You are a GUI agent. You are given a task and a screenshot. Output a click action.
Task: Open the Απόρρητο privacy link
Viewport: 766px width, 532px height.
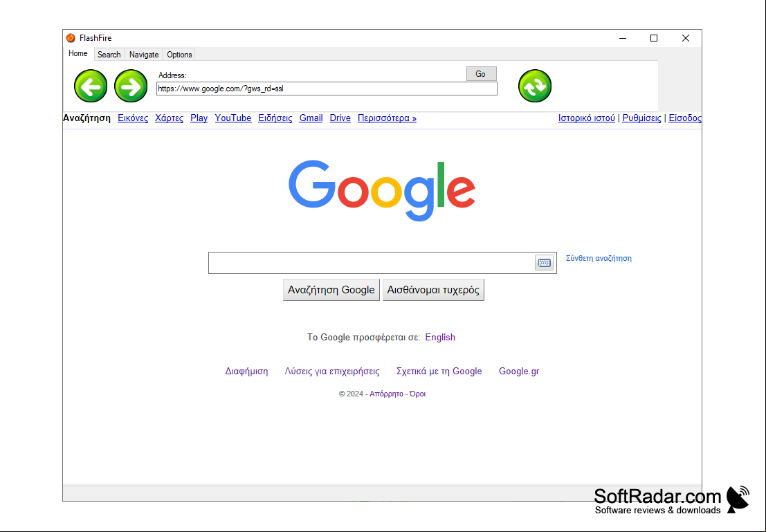tap(386, 394)
